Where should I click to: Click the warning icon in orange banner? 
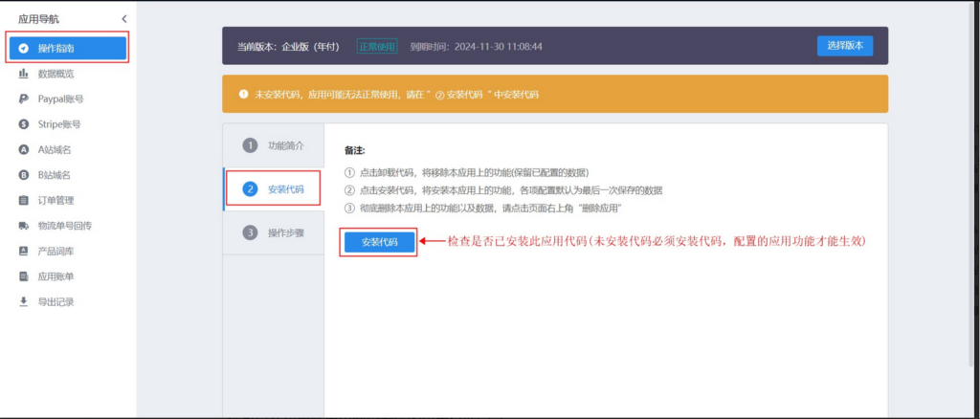[243, 95]
